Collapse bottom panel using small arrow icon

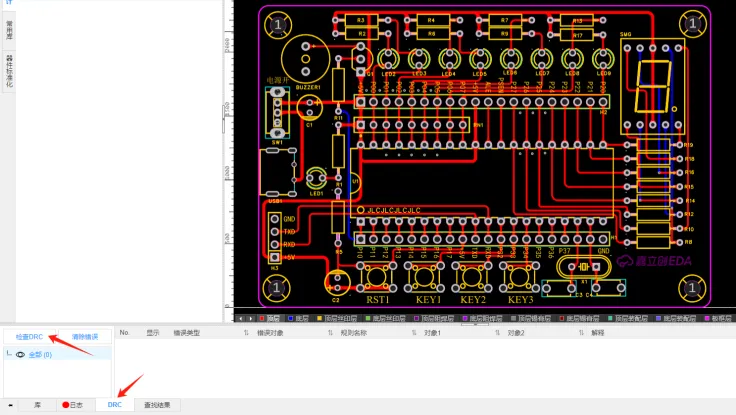(x=10, y=405)
